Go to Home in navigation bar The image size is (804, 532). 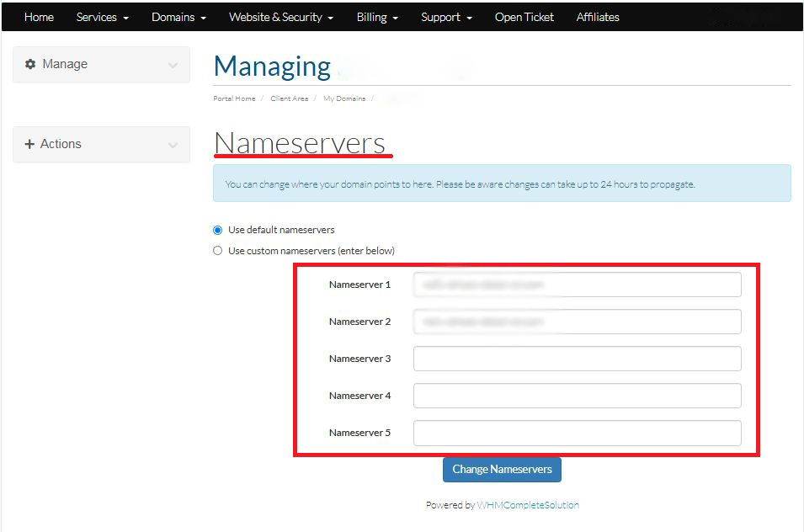(39, 17)
